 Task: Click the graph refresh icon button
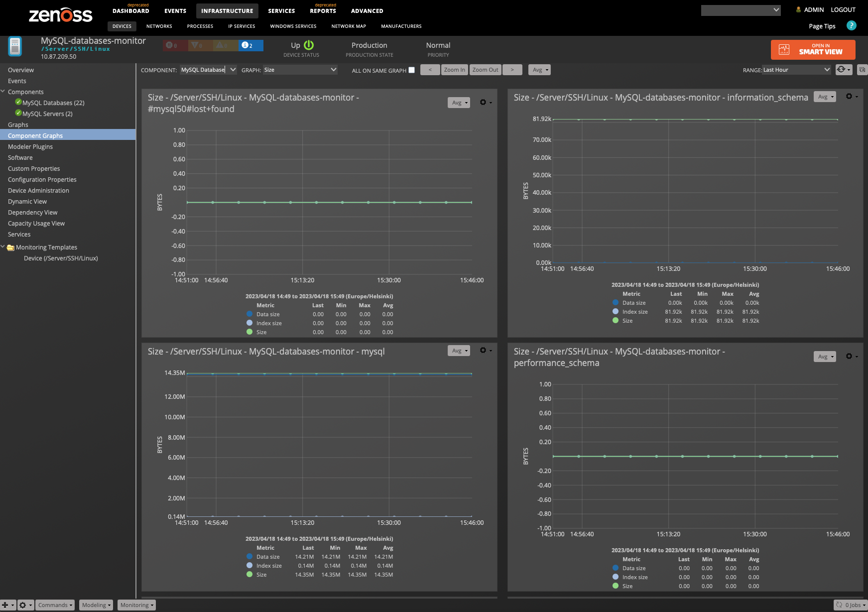tap(844, 70)
